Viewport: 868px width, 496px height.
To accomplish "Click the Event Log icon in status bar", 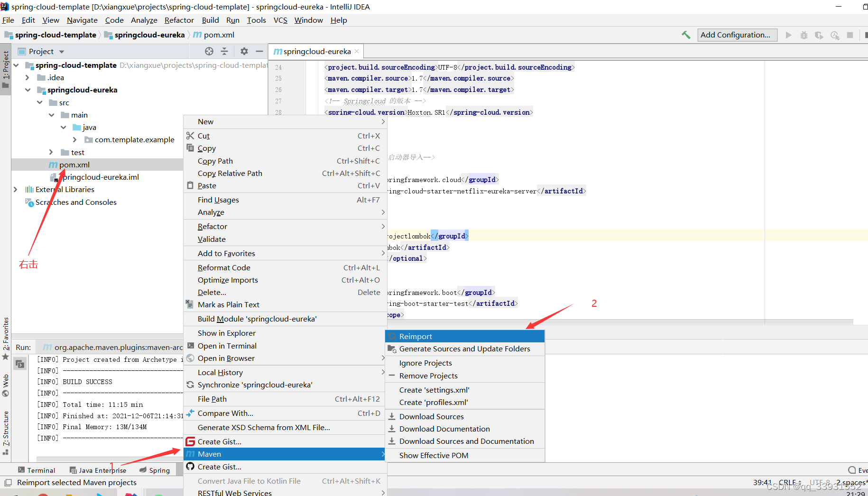I will [852, 470].
